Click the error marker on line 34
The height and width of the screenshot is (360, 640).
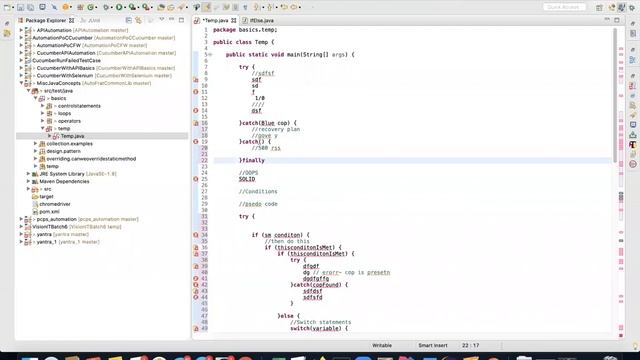[196, 235]
